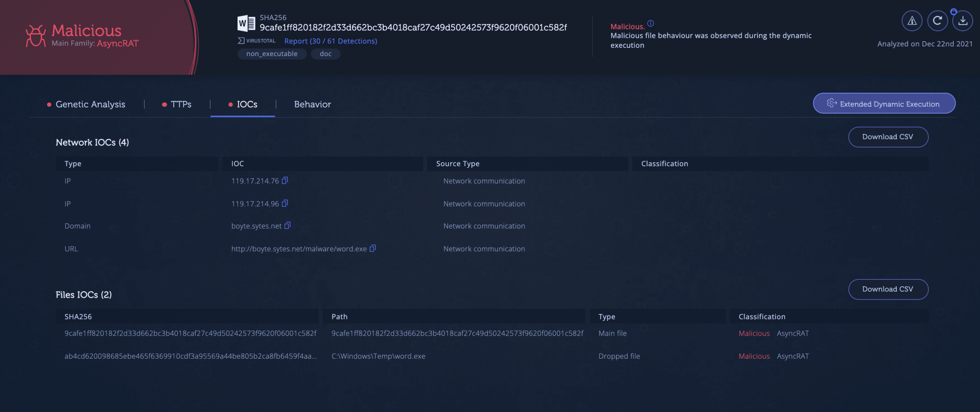This screenshot has height=412, width=980.
Task: Copy the boyte.sytes.net domain
Action: (287, 225)
